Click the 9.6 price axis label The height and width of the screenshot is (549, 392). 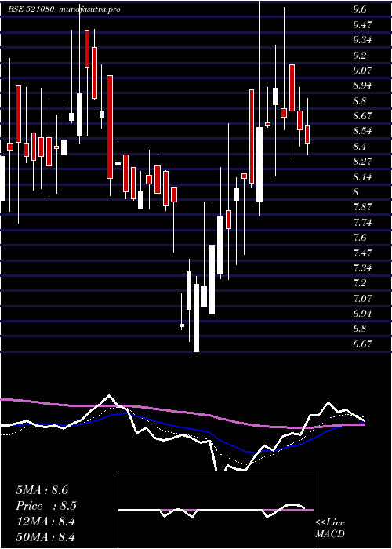(360, 9)
